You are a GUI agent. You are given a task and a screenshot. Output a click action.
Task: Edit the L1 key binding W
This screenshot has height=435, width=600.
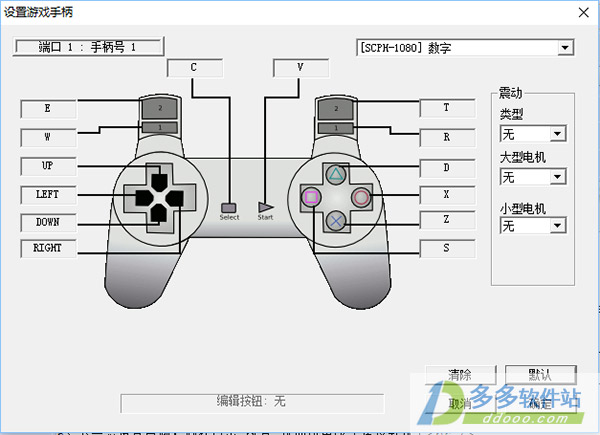click(48, 137)
